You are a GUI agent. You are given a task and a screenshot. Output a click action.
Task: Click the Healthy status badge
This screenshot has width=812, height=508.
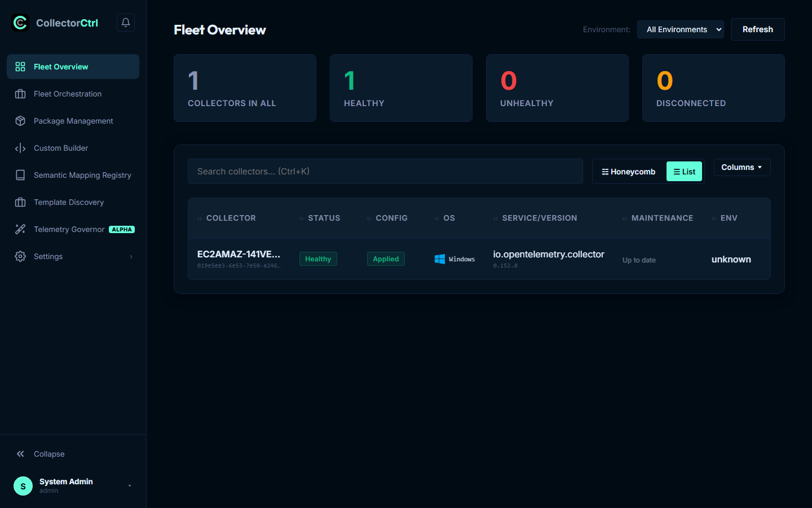[318, 259]
